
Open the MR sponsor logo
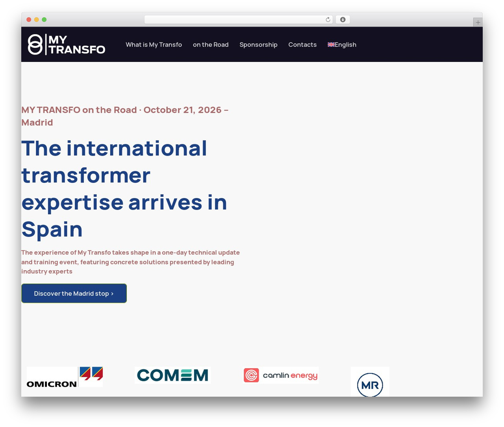[x=370, y=382]
